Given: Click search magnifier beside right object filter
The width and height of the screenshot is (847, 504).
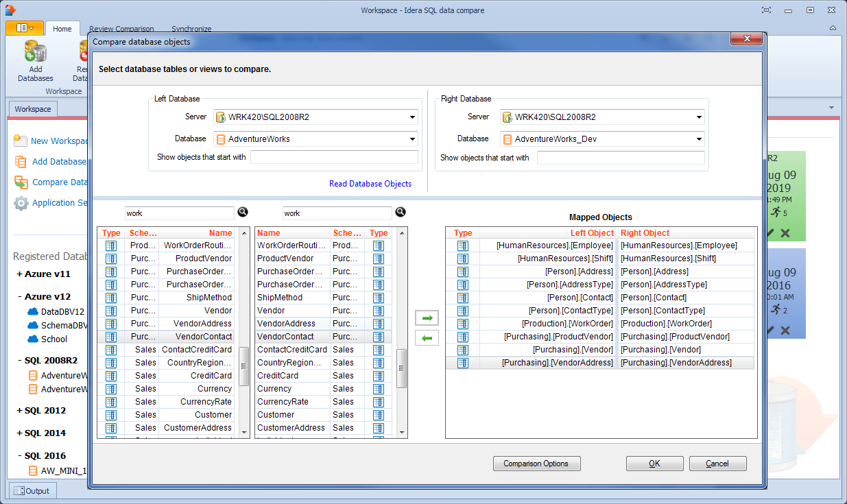Looking at the screenshot, I should [x=401, y=213].
